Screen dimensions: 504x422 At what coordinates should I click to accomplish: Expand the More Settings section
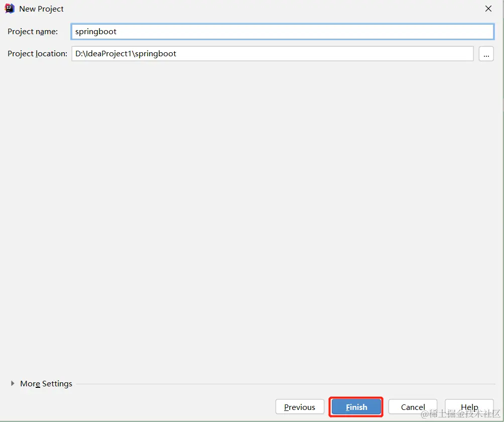click(13, 383)
